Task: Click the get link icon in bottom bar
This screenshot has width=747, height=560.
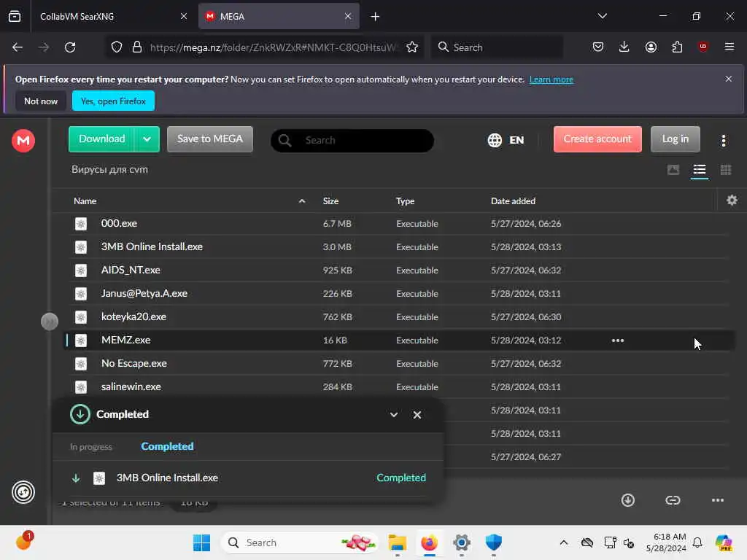Action: tap(672, 500)
